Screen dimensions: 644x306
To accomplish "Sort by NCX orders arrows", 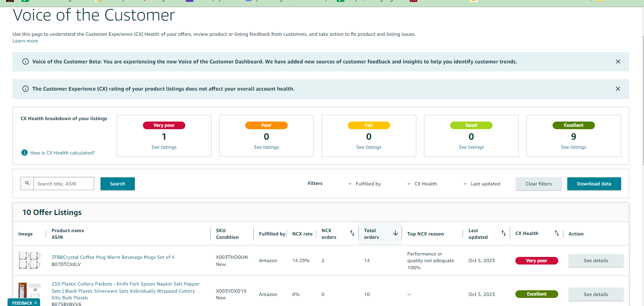I will click(352, 233).
